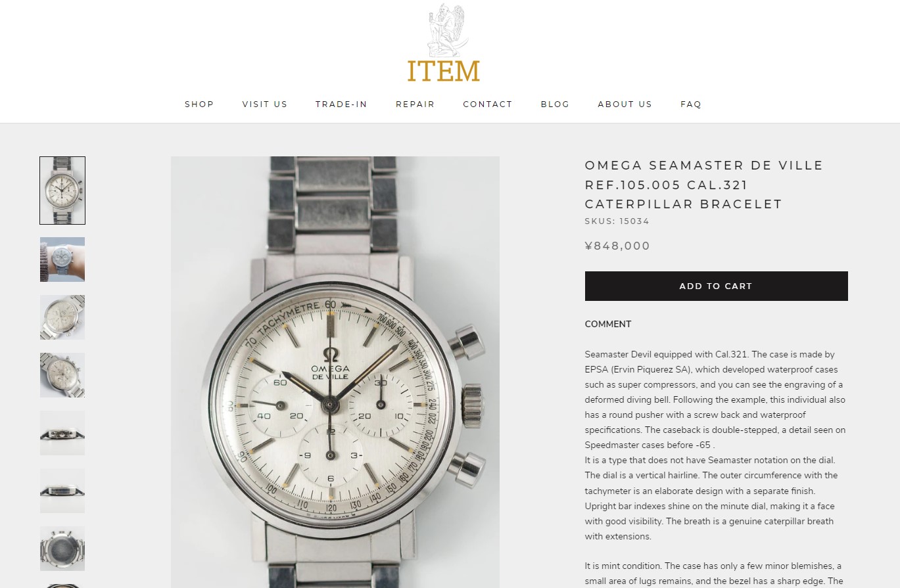Viewport: 900px width, 588px height.
Task: Select the wrist-shot thumbnail
Action: pos(62,260)
